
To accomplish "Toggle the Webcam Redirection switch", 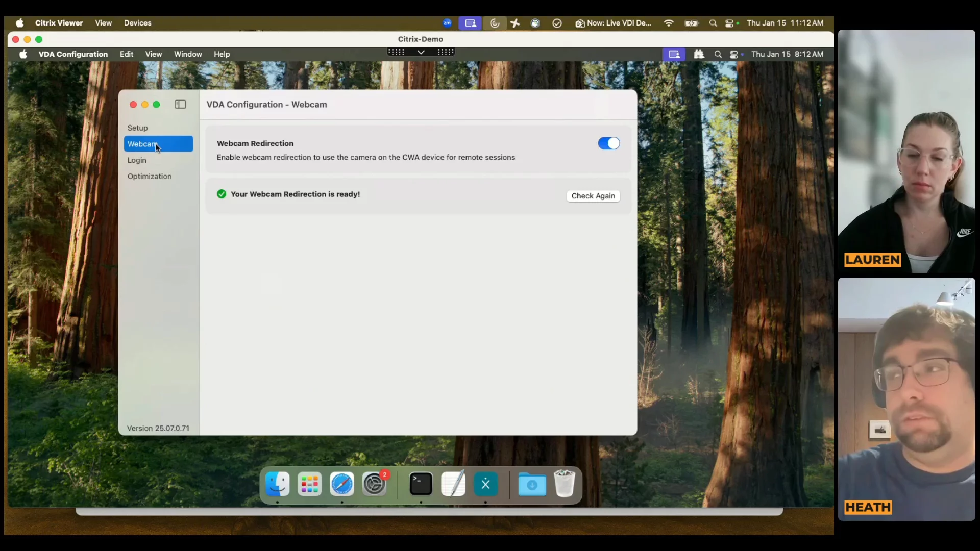I will click(608, 143).
